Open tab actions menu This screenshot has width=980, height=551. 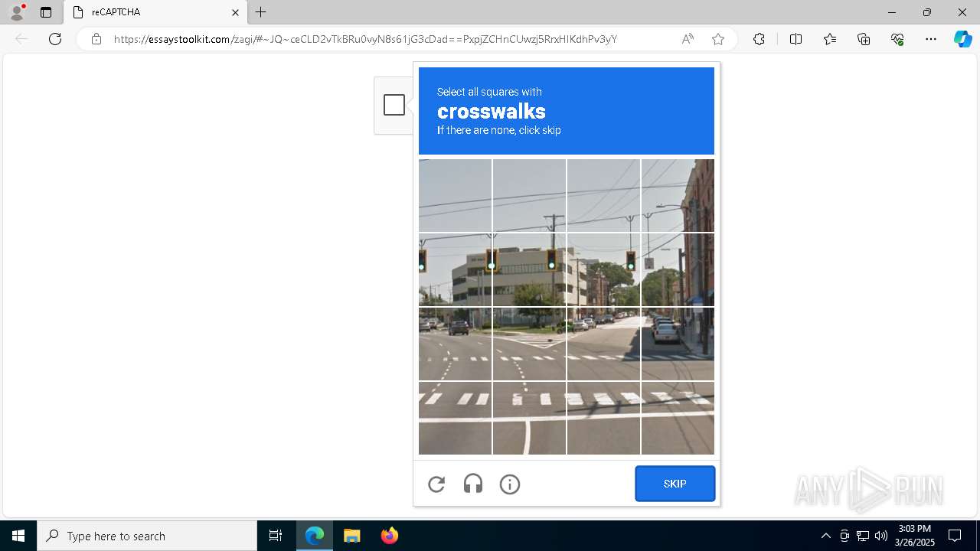click(46, 12)
